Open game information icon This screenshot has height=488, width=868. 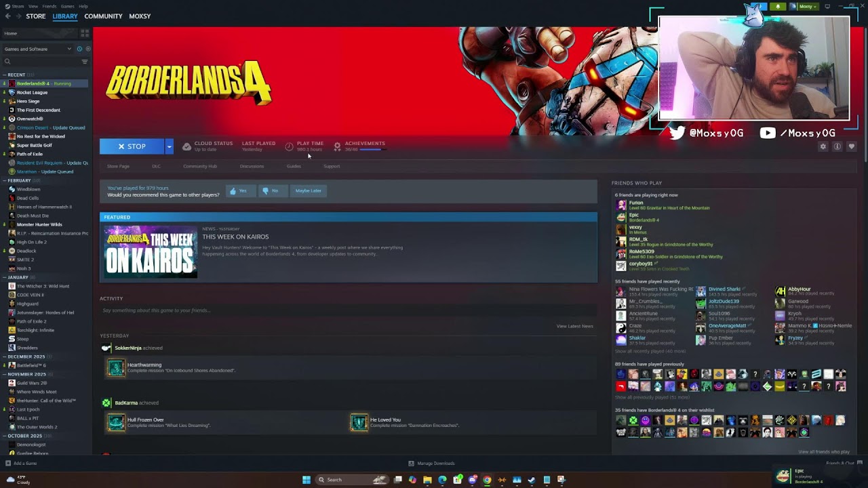coord(837,146)
